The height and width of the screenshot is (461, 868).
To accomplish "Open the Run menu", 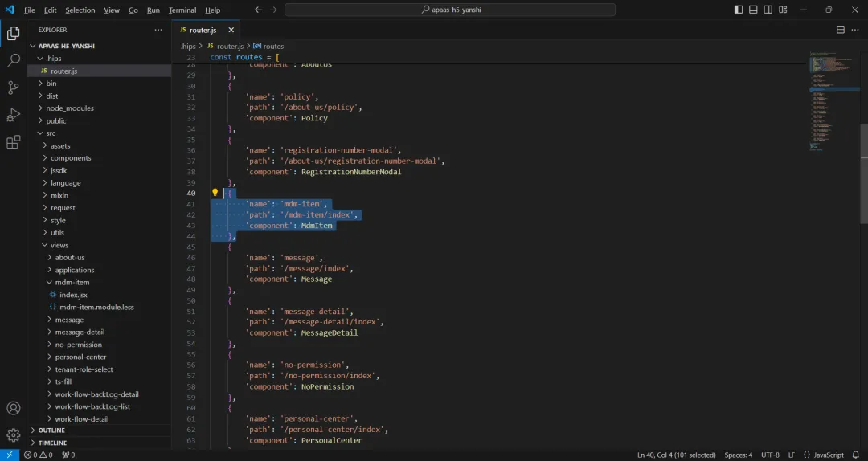I will pos(154,10).
